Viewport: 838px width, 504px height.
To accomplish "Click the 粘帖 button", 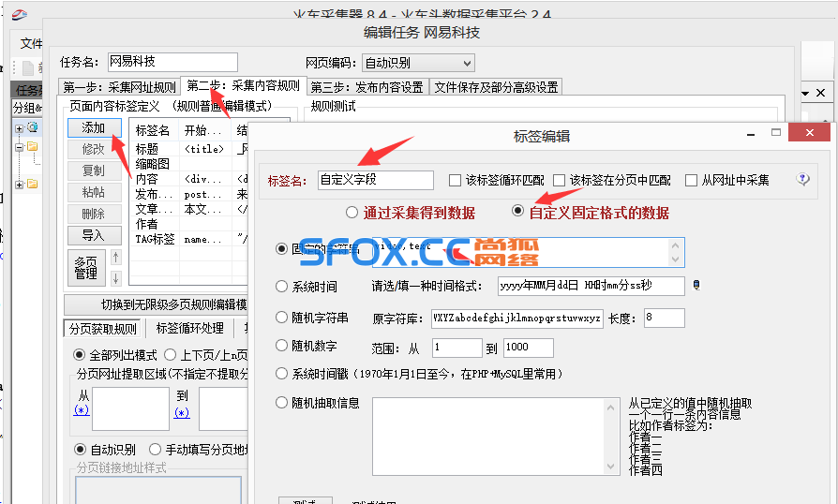I will 94,192.
